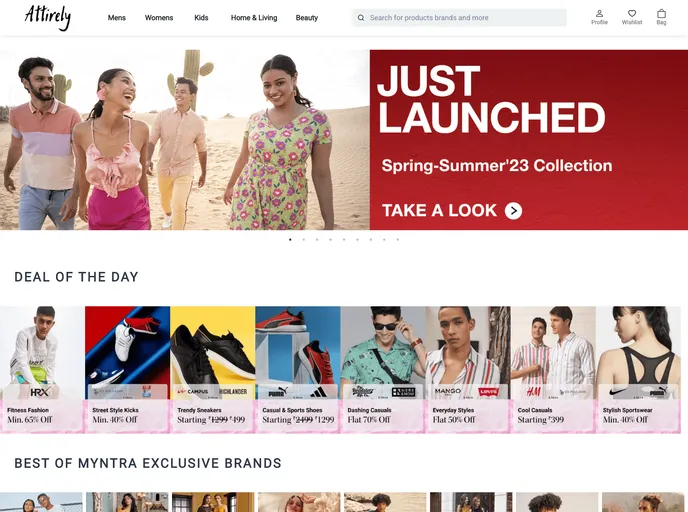This screenshot has width=688, height=512.
Task: Select the sixth carousel dot
Action: pos(357,240)
